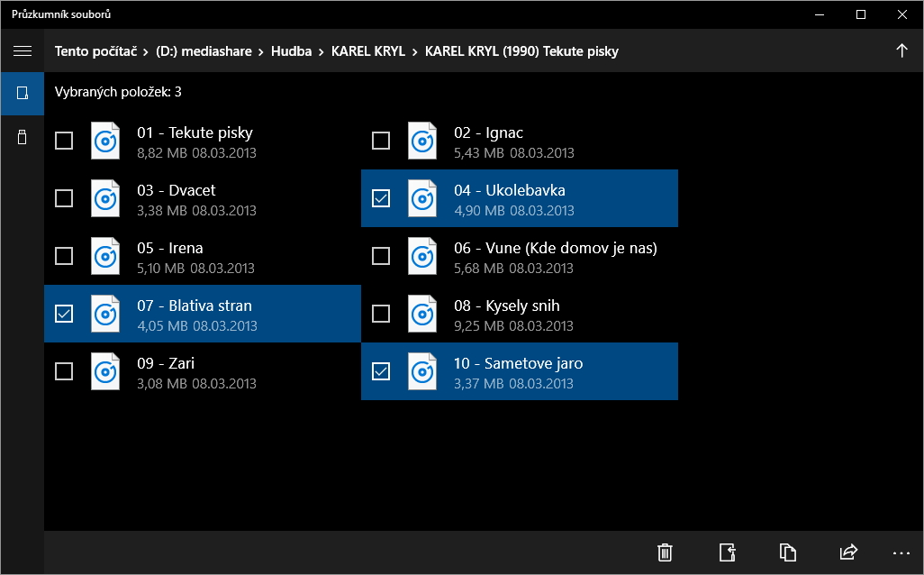Open more options ellipsis menu
This screenshot has height=575, width=924.
tap(901, 553)
